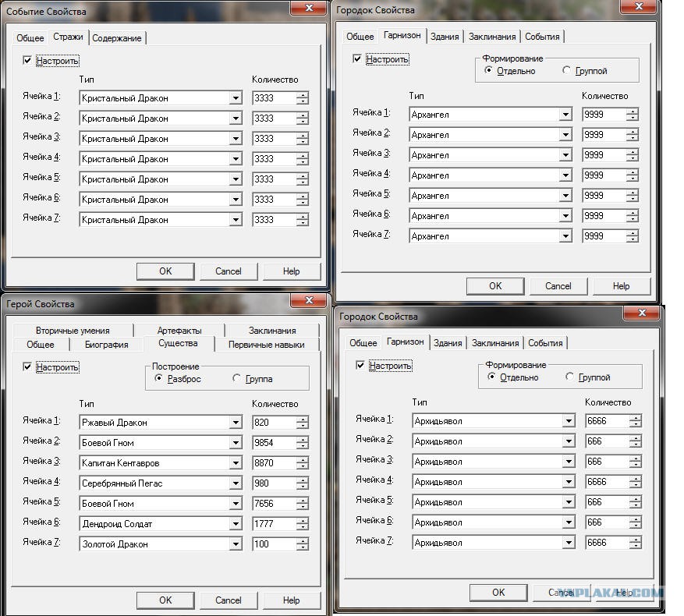The height and width of the screenshot is (616, 684).
Task: Open Ячейка 1 Архидьявол type dropdown
Action: (569, 421)
